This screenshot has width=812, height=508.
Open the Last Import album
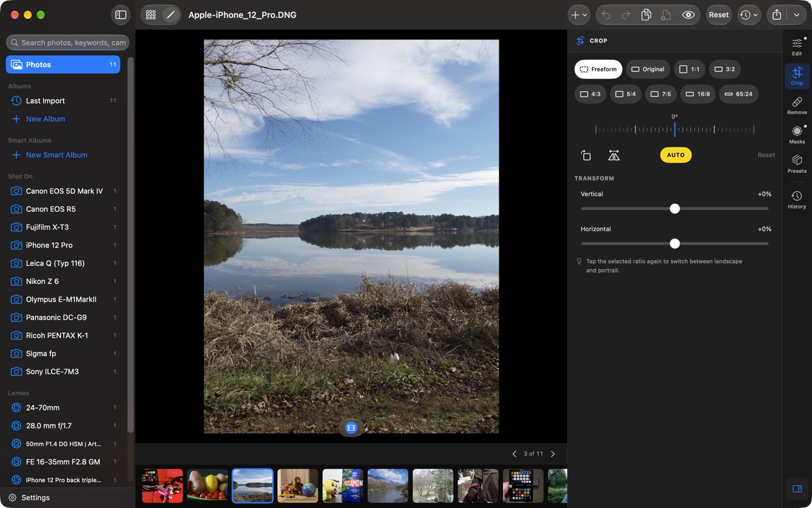[63, 100]
